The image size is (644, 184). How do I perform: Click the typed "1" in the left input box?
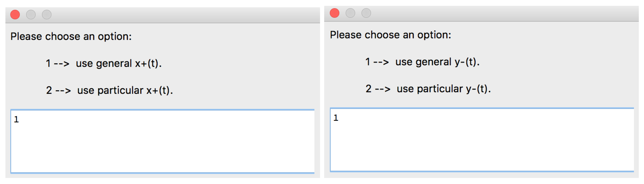point(16,120)
